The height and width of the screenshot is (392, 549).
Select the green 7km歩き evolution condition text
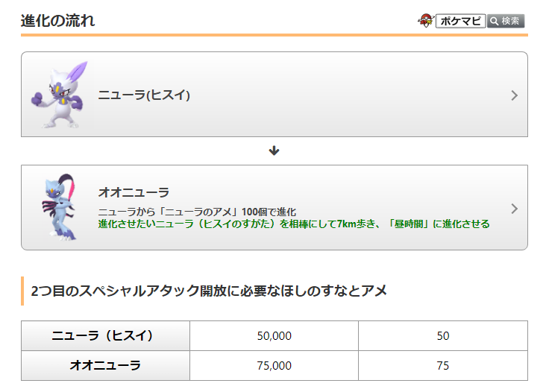click(294, 224)
